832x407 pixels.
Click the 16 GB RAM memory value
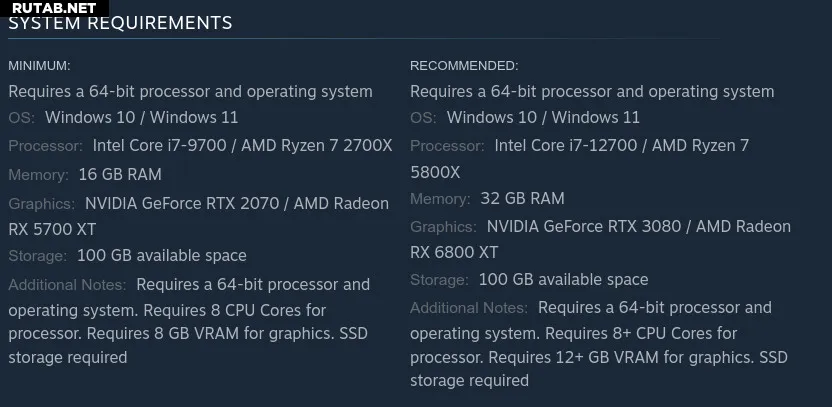120,174
